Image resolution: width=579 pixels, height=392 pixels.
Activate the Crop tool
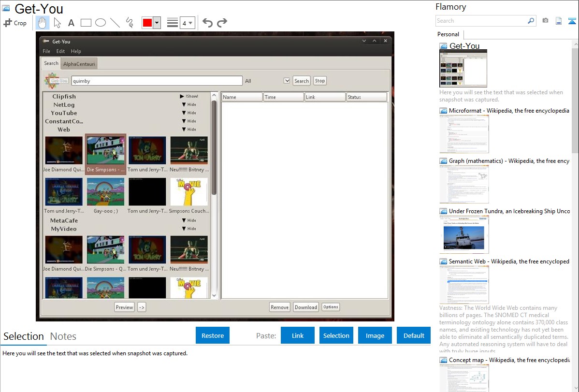tap(15, 23)
